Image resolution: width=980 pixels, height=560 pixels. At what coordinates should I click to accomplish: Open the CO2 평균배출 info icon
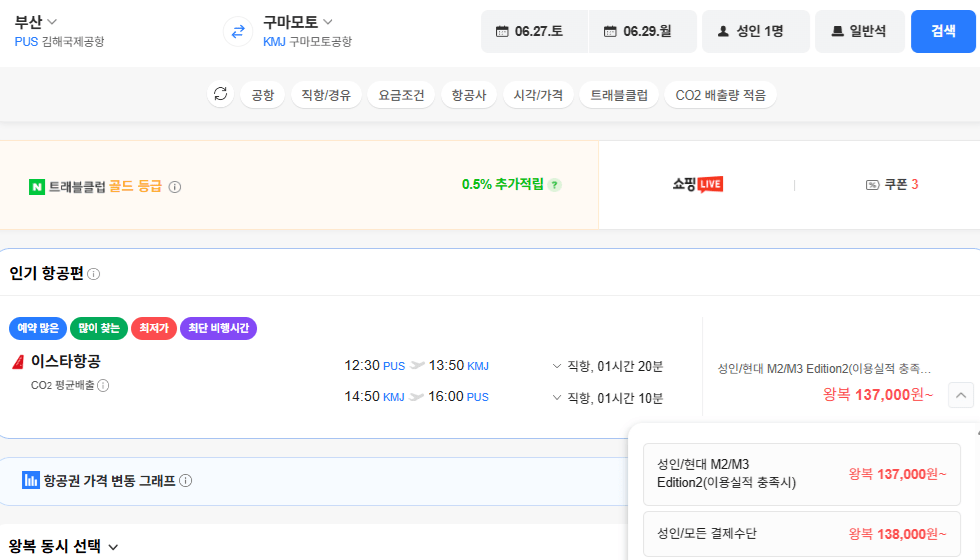coord(103,385)
